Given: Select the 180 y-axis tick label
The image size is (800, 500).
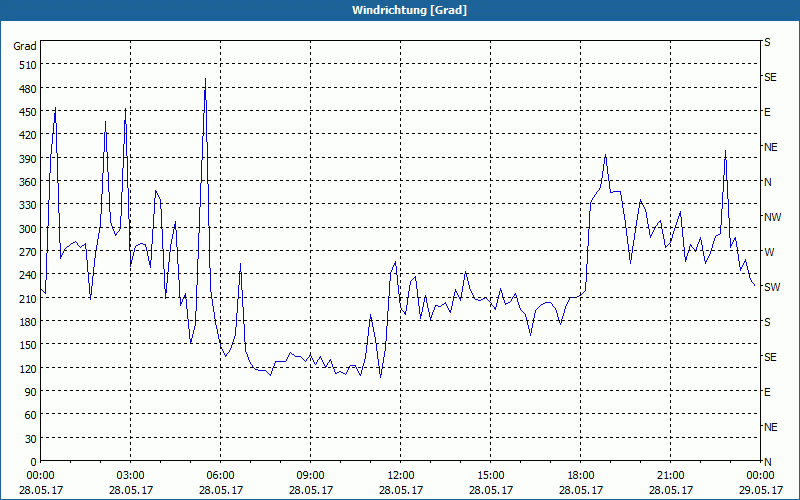Looking at the screenshot, I should coord(28,322).
